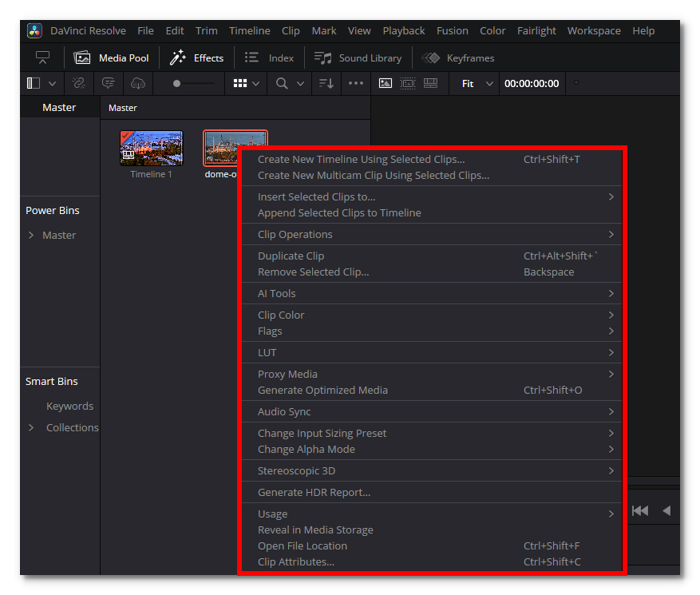Open the Fit zoom dropdown

pyautogui.click(x=477, y=84)
